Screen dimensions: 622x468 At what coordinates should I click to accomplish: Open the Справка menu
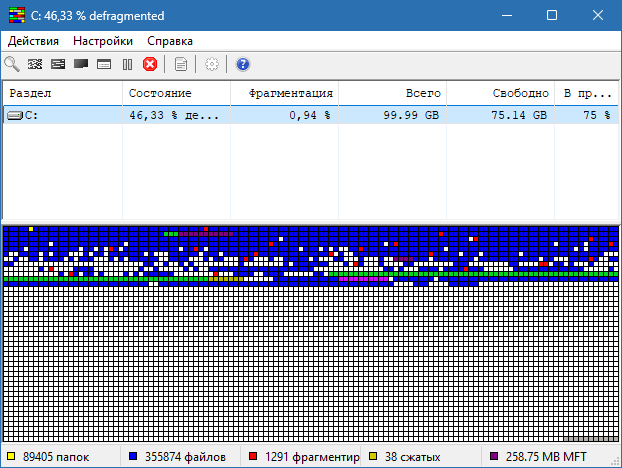click(170, 41)
